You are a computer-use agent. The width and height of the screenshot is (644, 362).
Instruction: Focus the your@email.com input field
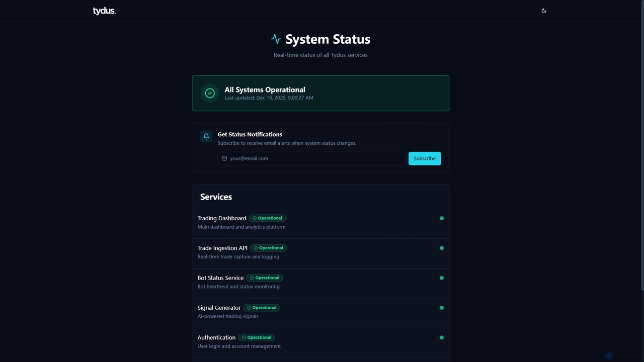pos(311,158)
